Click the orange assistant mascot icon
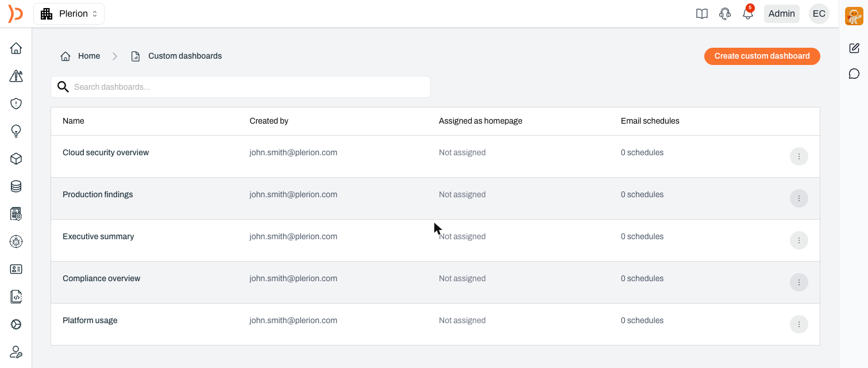 coord(854,16)
